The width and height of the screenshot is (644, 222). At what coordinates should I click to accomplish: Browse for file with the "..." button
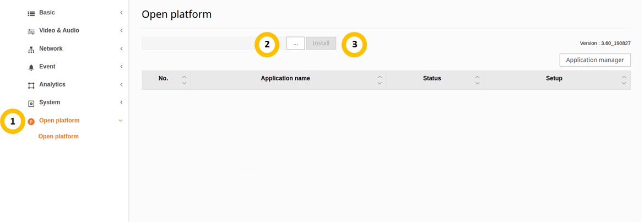pos(295,44)
